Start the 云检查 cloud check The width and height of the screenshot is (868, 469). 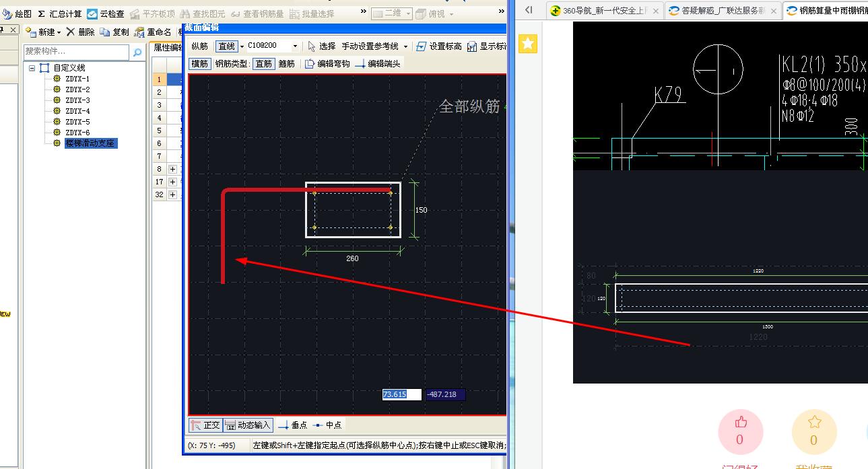(106, 13)
